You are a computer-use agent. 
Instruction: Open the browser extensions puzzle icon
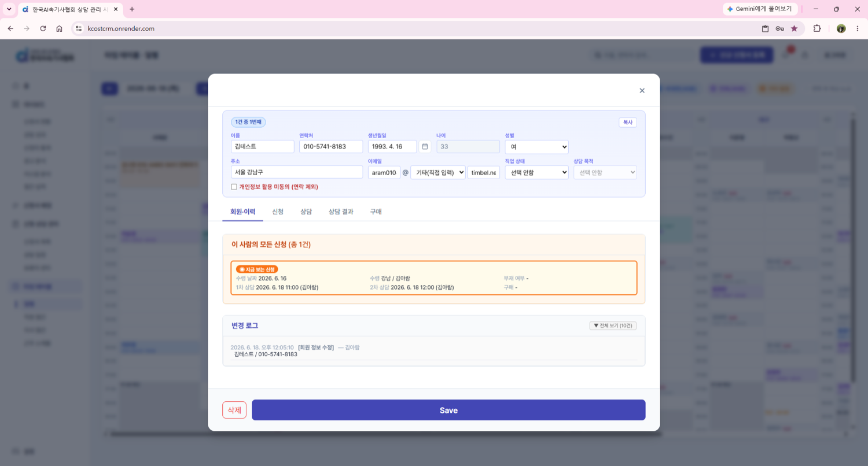click(x=817, y=28)
